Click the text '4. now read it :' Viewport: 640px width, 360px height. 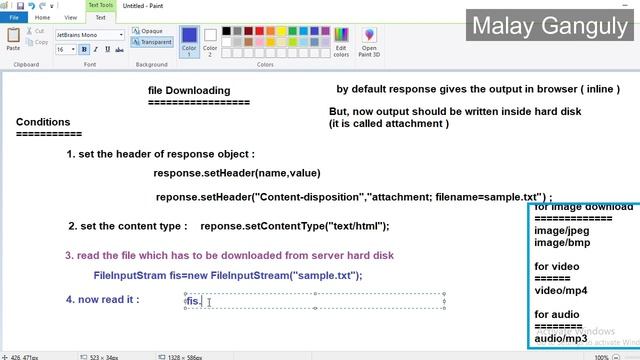coord(102,299)
